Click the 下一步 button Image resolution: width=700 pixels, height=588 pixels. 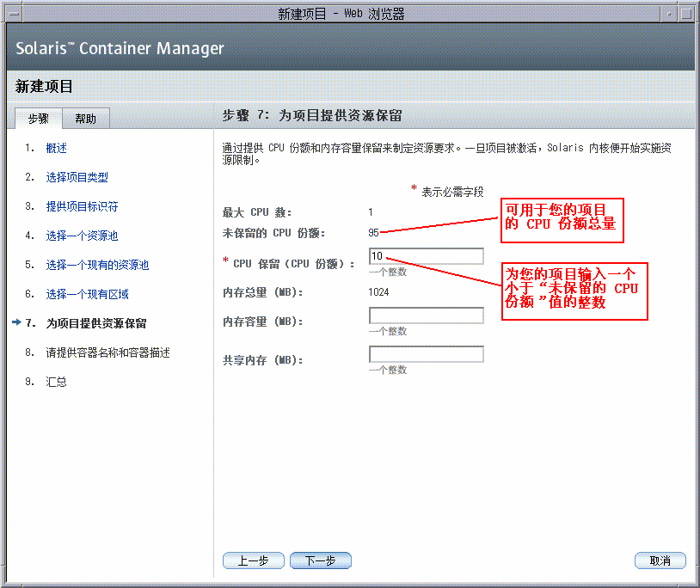(321, 560)
